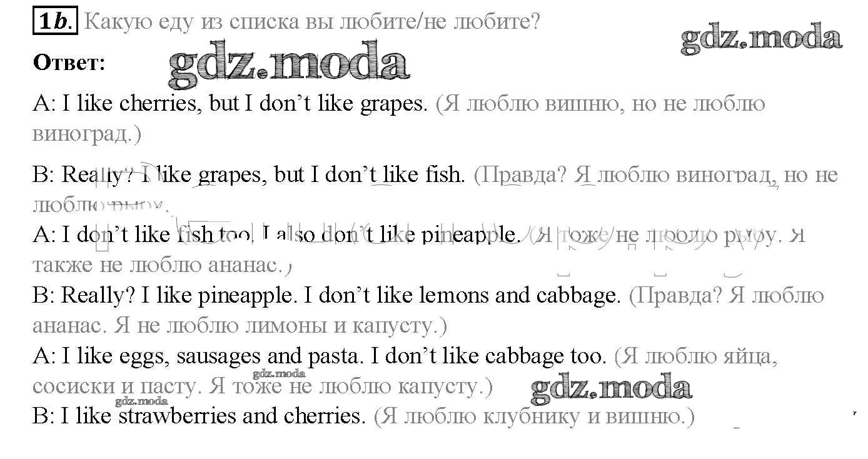Click the grey text "также не люблю ананас."
Viewport: 868px width, 459px height.
tap(159, 265)
